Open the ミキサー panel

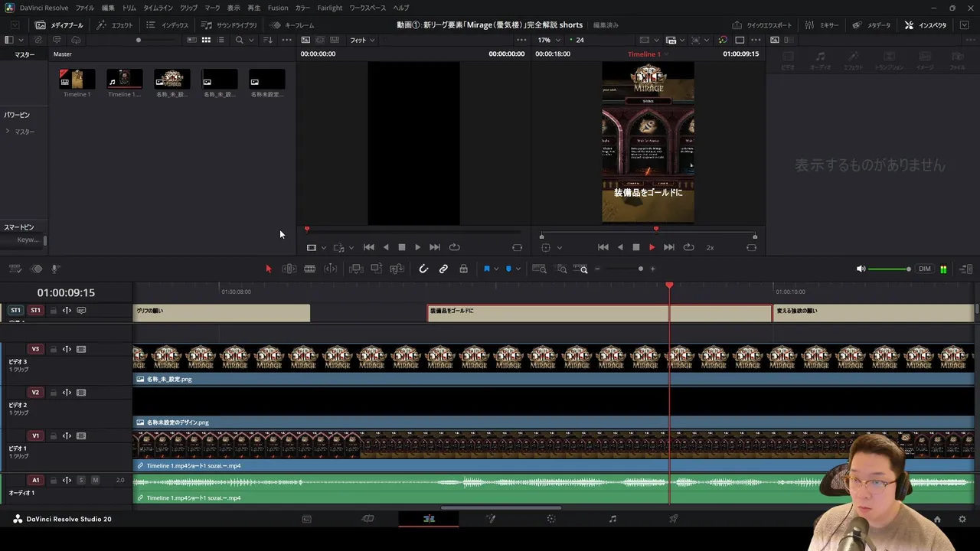pos(822,25)
